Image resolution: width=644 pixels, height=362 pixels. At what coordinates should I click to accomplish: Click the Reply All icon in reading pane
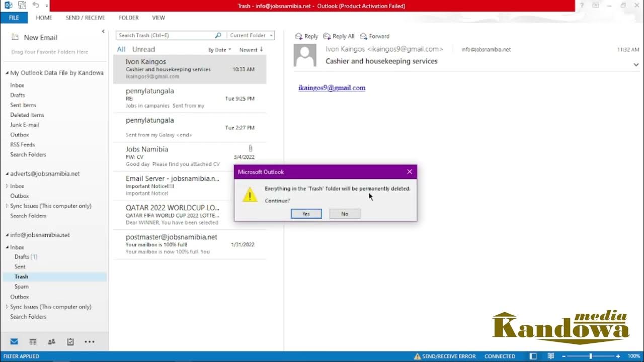pyautogui.click(x=327, y=36)
